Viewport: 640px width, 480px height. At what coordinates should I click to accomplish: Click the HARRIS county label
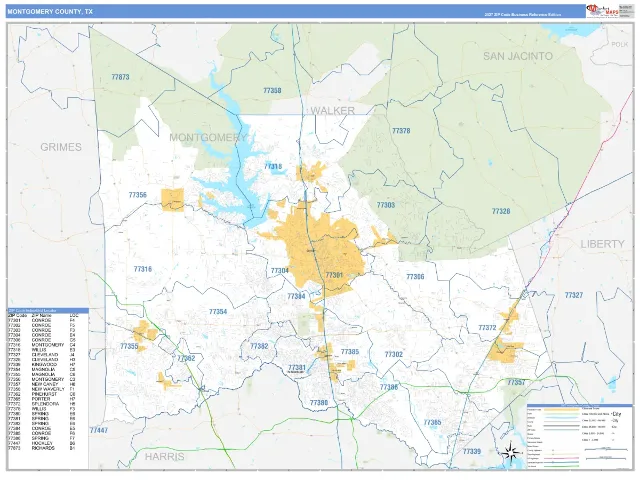pos(164,456)
